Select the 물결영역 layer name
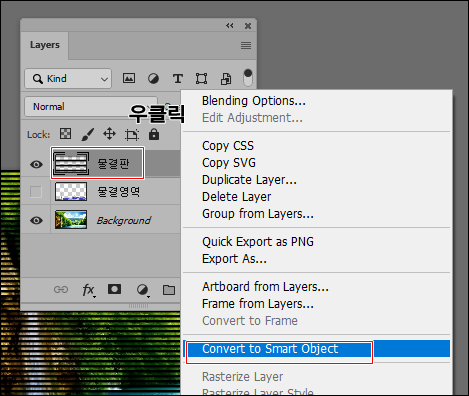 tap(119, 192)
